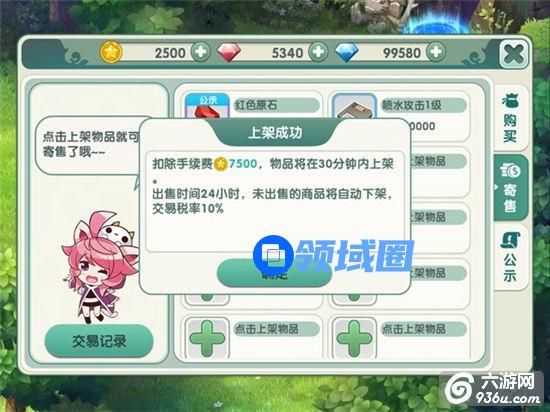Switch to the 寄售 tab
Image resolution: width=550 pixels, height=412 pixels.
[511, 188]
